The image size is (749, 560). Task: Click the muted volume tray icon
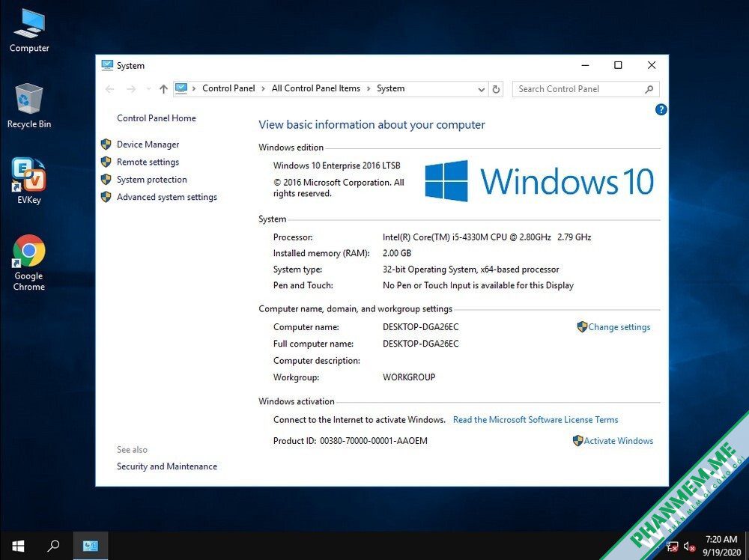click(x=689, y=547)
